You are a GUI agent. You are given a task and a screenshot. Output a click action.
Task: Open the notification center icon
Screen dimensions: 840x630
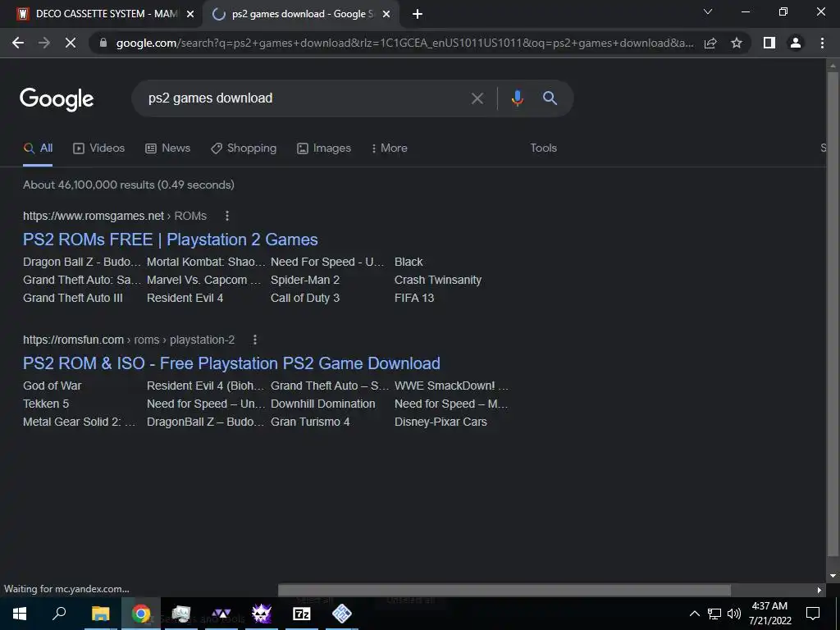tap(813, 614)
